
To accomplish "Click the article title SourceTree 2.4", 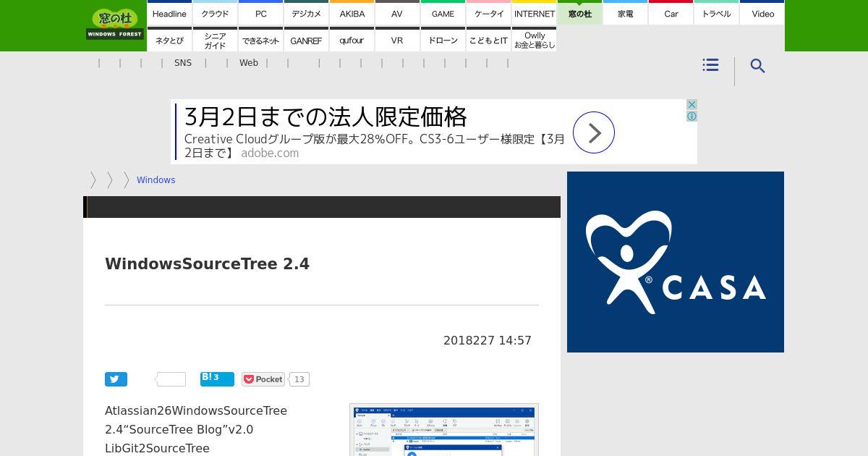I will pyautogui.click(x=207, y=263).
